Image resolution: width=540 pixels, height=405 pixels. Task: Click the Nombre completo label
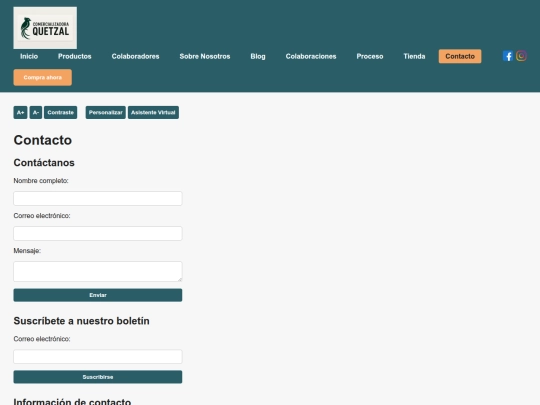pyautogui.click(x=41, y=181)
